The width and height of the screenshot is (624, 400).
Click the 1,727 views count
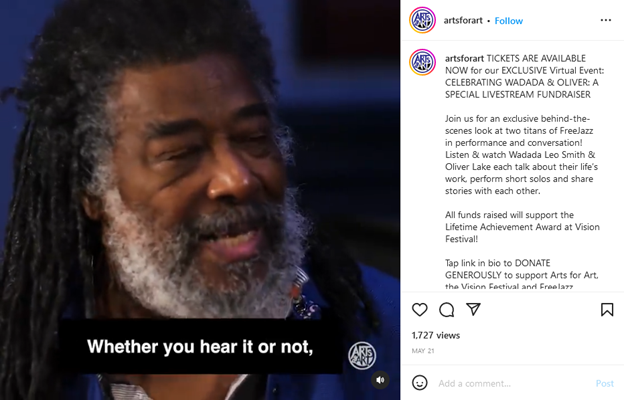coord(436,336)
